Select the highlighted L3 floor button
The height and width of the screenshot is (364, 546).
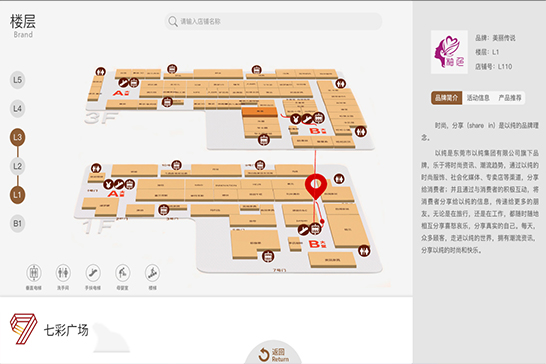pyautogui.click(x=17, y=137)
